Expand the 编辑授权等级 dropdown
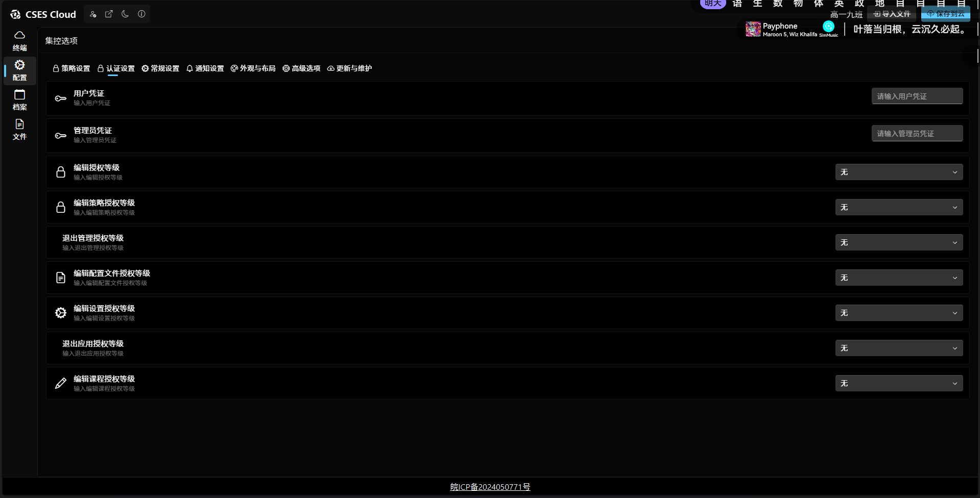Image resolution: width=980 pixels, height=498 pixels. point(899,172)
